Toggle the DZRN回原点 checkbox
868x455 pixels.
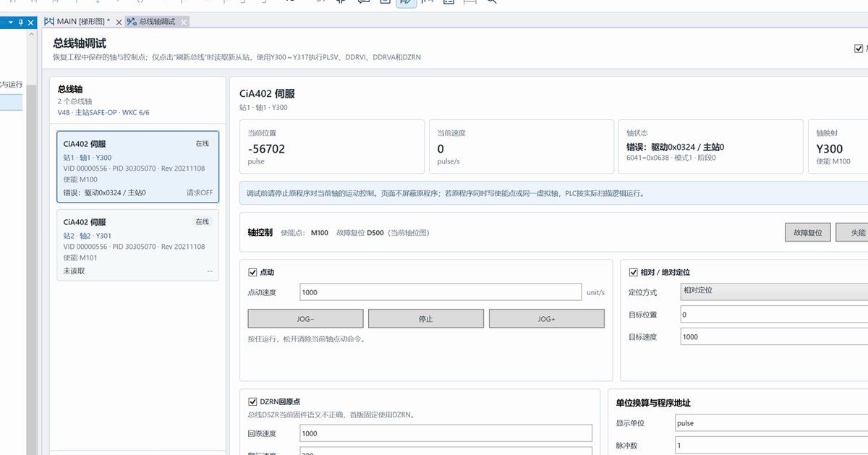click(x=252, y=401)
